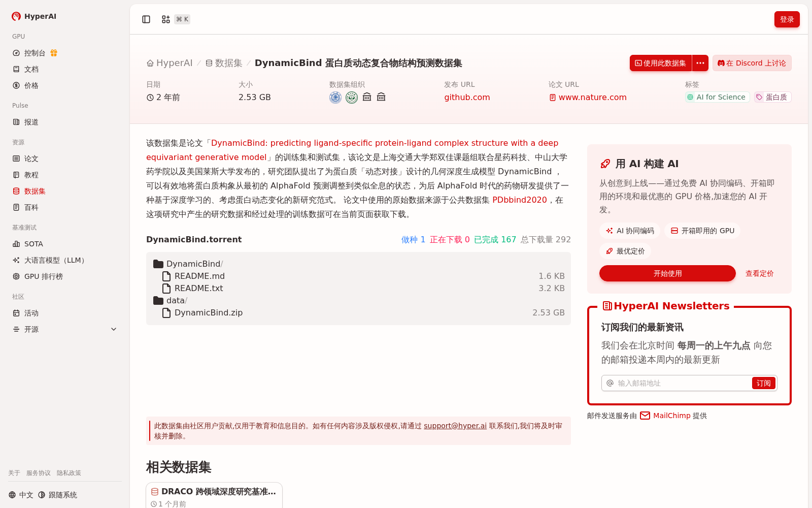This screenshot has width=812, height=508.
Task: Click the README.txt file entry
Action: tap(358, 288)
